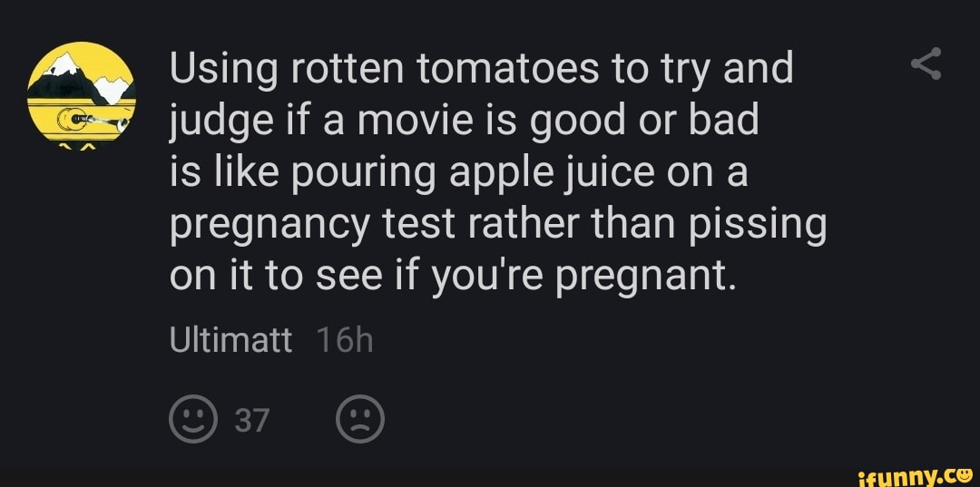Click the smiley in the ifunny.co logo
The image size is (980, 487).
961,472
